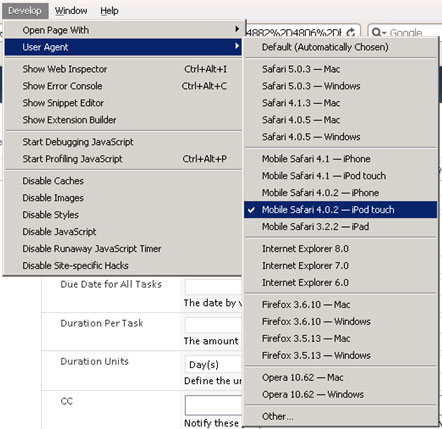Click the Duration Per Task field

(x=214, y=326)
